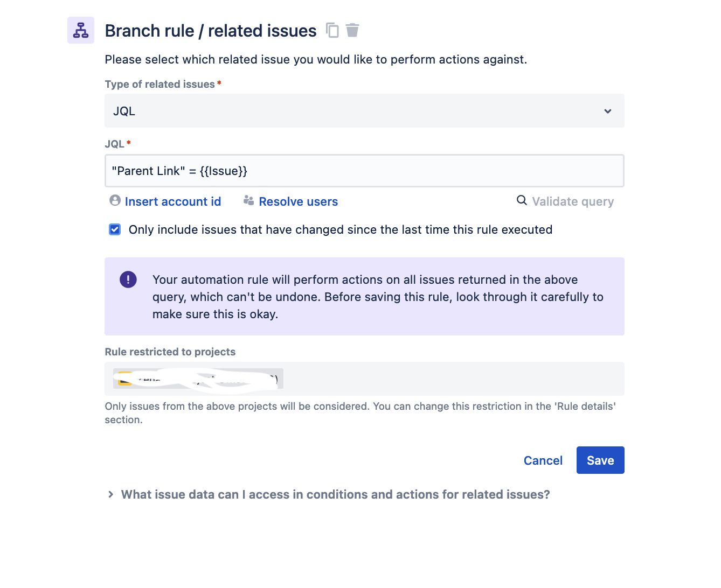The image size is (721, 588).
Task: Expand the related issues data help section
Action: click(110, 494)
